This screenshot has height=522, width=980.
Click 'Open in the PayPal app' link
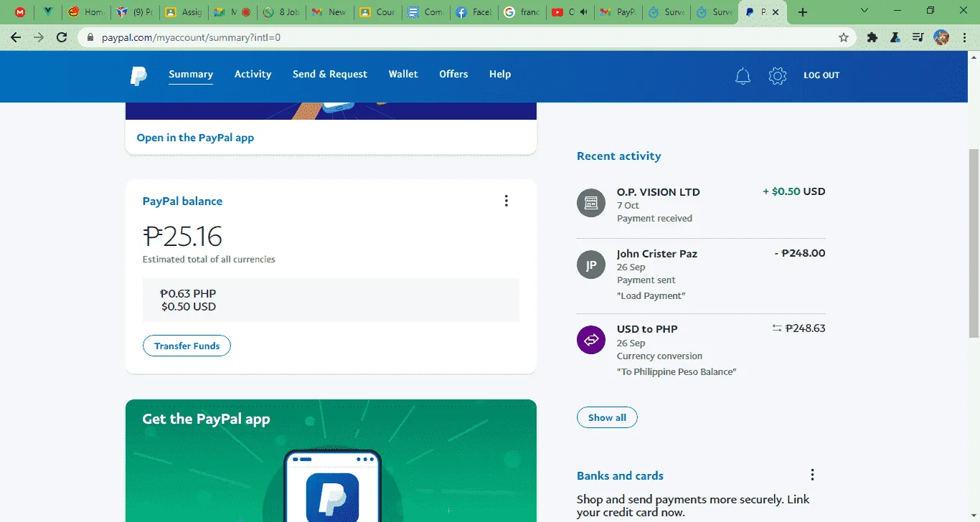[x=195, y=138]
